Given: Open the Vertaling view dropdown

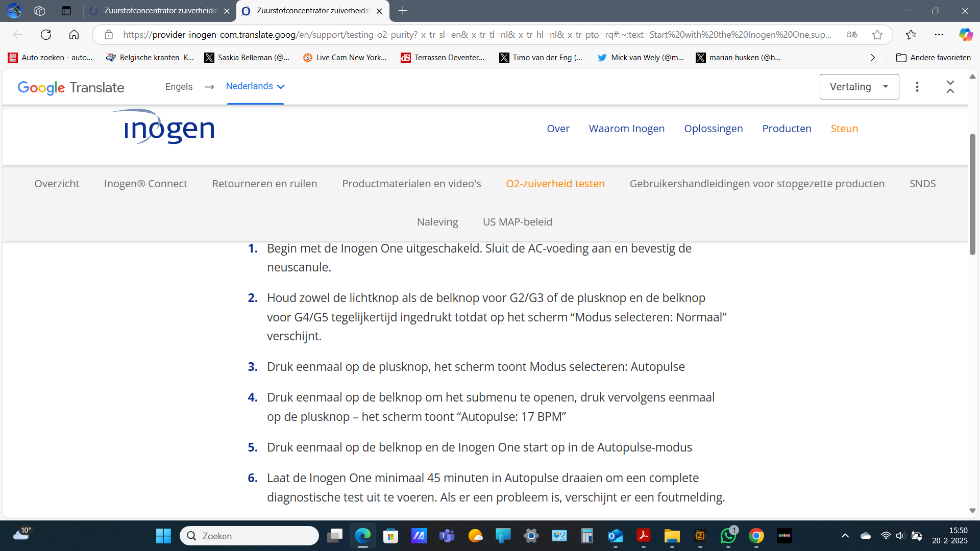Looking at the screenshot, I should (859, 87).
